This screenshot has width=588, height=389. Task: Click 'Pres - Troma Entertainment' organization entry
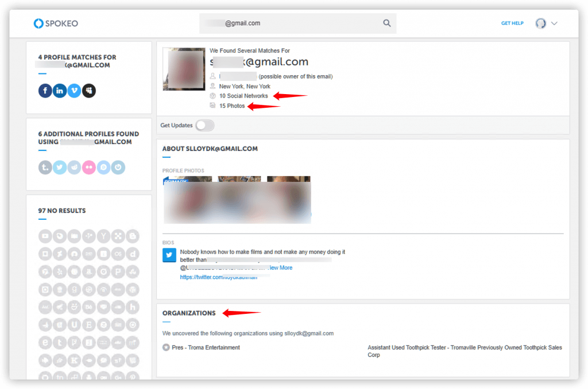[x=206, y=347]
